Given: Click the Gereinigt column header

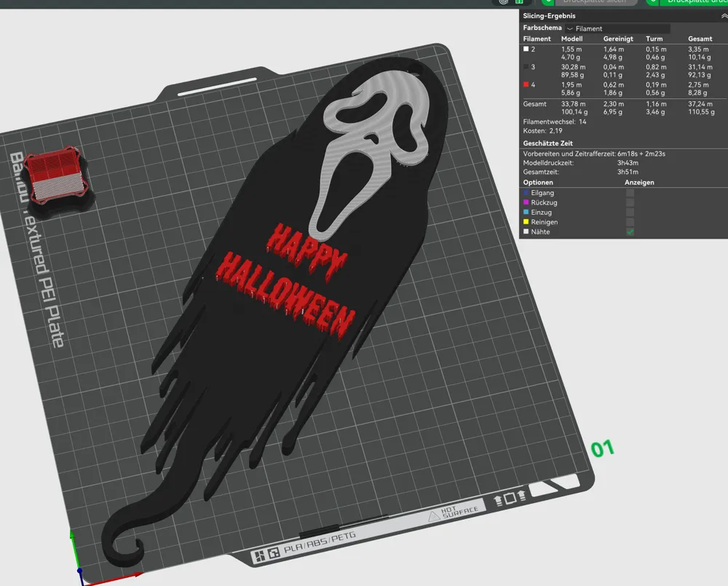Looking at the screenshot, I should (x=618, y=39).
